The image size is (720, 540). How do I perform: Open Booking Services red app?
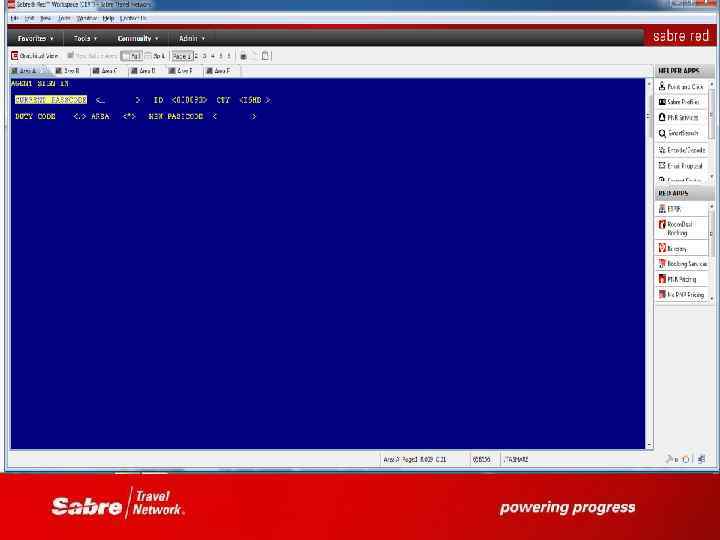(x=682, y=264)
